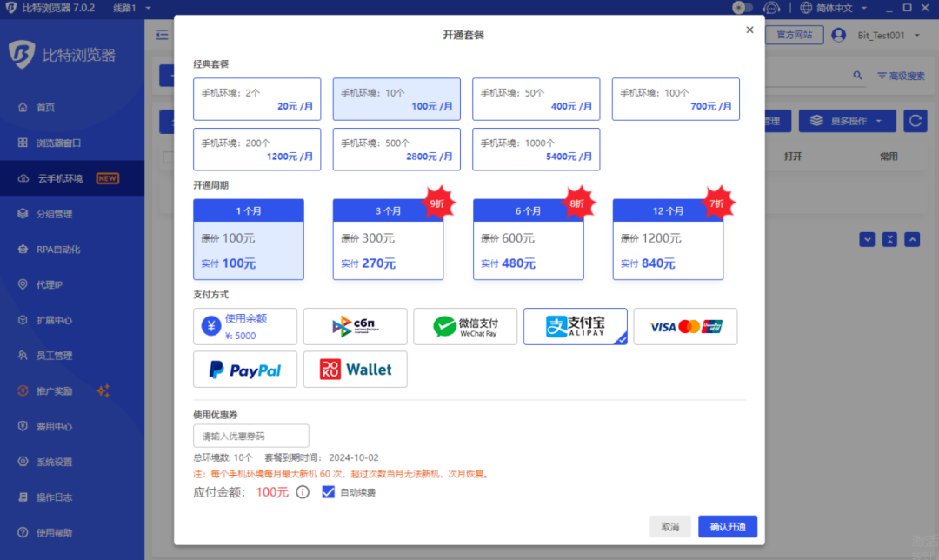Screen dimensions: 939x560
Task: Go to 费用中心 in the sidebar
Action: [54, 427]
